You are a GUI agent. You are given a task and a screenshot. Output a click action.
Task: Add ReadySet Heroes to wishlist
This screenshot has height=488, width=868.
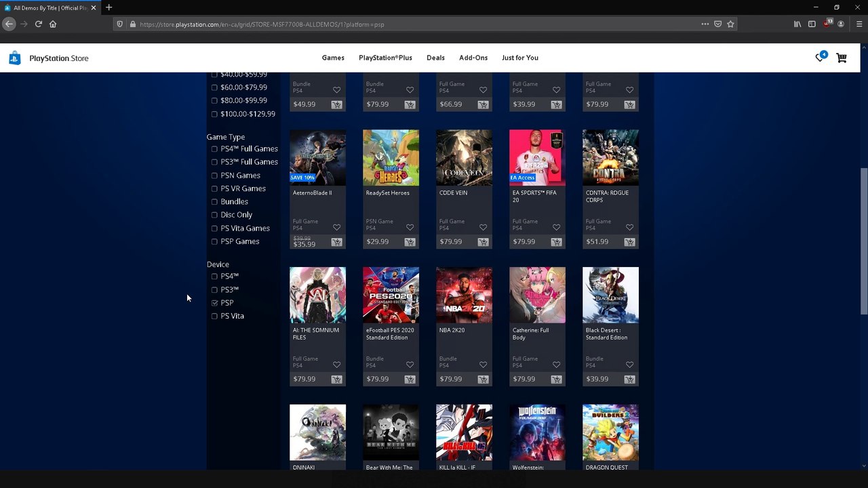tap(410, 227)
